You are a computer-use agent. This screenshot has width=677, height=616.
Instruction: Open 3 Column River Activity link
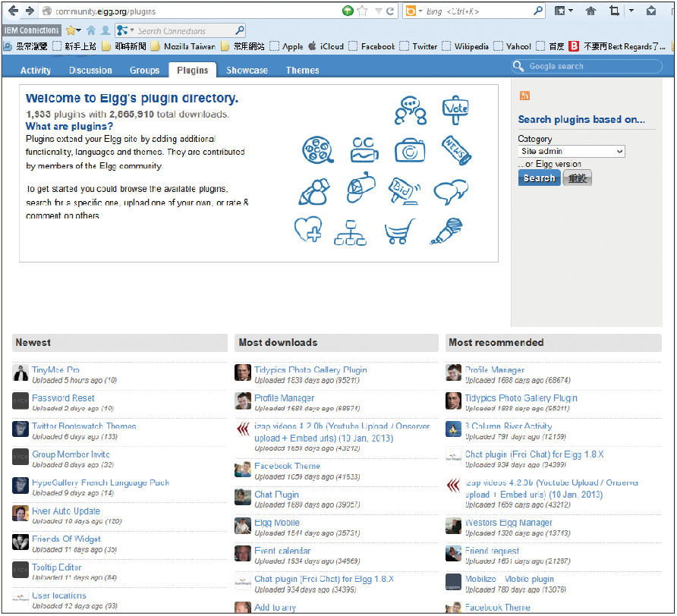coord(509,426)
